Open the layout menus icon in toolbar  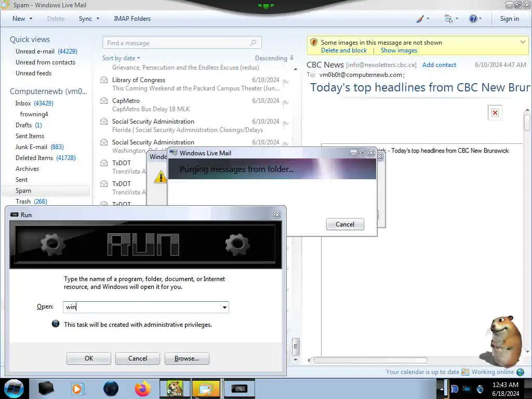point(448,19)
